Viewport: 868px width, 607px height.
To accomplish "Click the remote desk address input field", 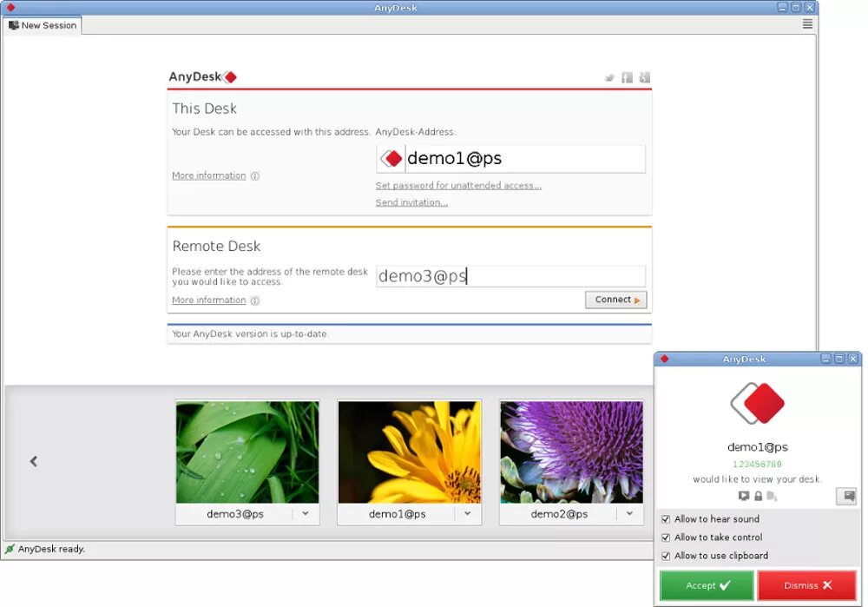I will click(510, 276).
